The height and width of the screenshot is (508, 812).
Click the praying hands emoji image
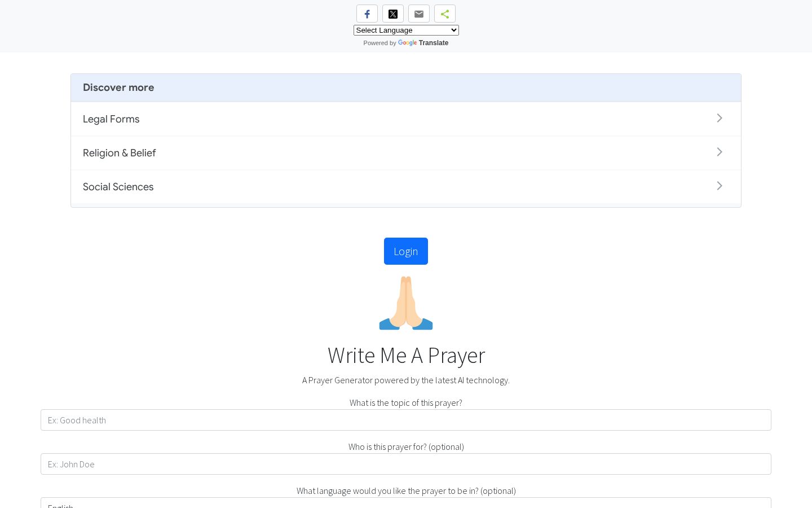pyautogui.click(x=406, y=303)
